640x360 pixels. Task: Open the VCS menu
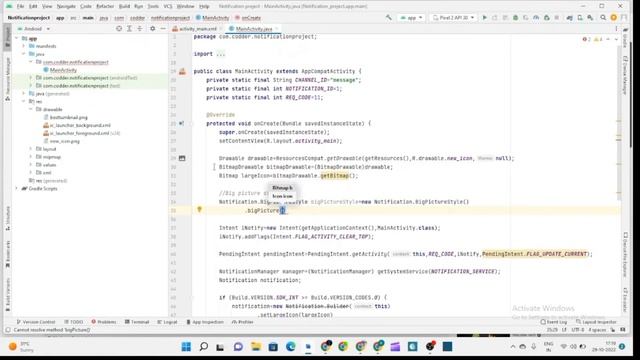(x=168, y=6)
